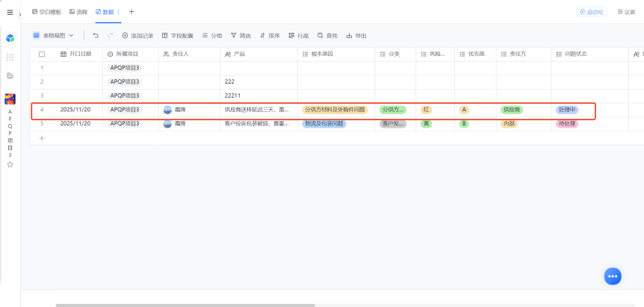This screenshot has height=307, width=644.
Task: Select row number 3
Action: 42,96
